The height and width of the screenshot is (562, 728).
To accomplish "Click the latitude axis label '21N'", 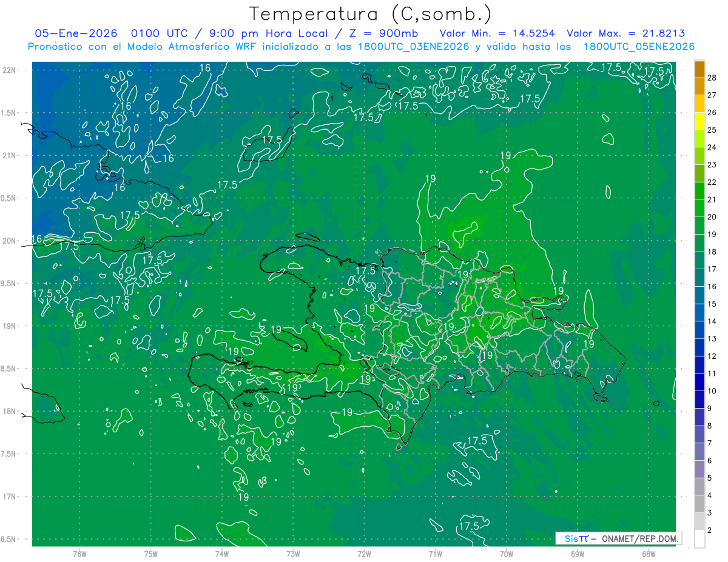I will click(10, 156).
